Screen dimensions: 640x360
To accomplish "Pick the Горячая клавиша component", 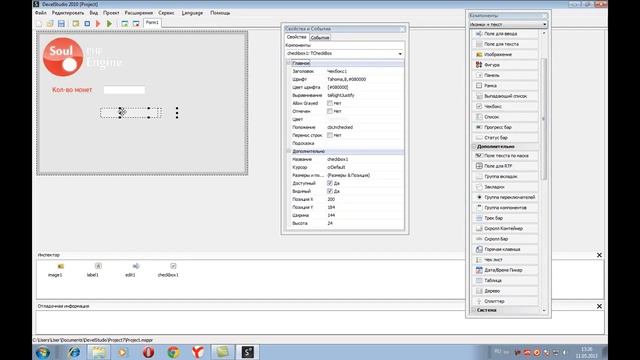I will (x=505, y=249).
